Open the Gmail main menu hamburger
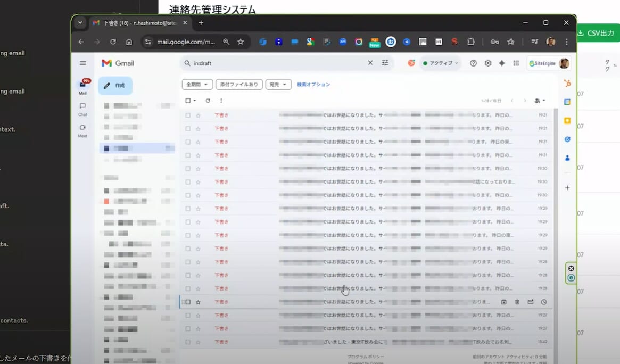 (x=82, y=63)
